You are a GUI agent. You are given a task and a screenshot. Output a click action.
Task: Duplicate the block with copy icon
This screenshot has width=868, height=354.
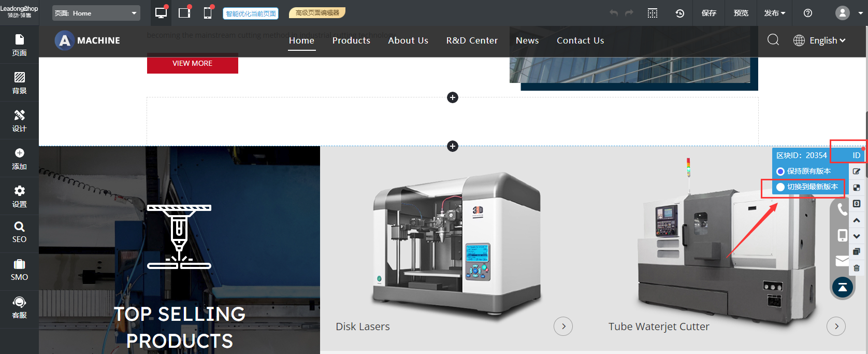point(857,252)
